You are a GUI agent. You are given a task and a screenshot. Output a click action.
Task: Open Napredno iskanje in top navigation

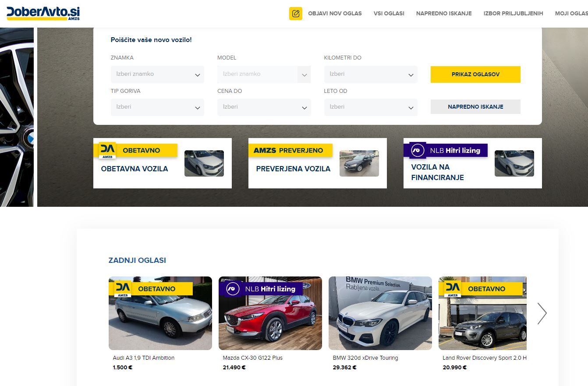(x=444, y=14)
